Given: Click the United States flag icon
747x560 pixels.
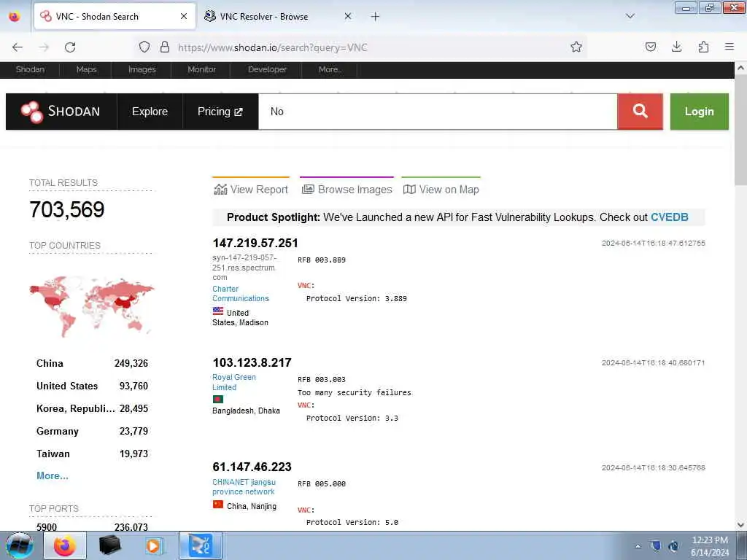Looking at the screenshot, I should 217,311.
